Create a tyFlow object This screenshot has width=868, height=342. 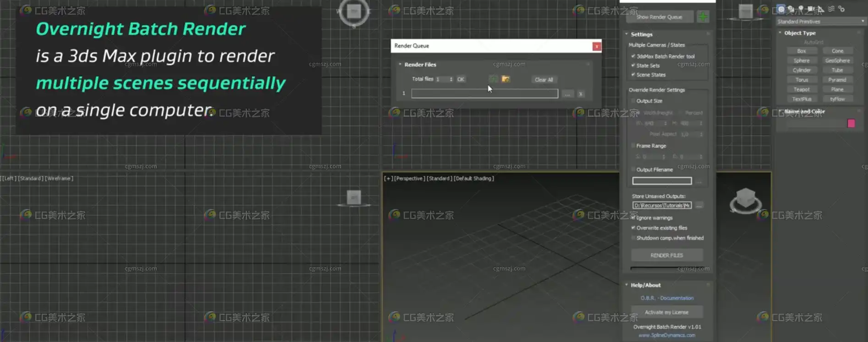[837, 99]
